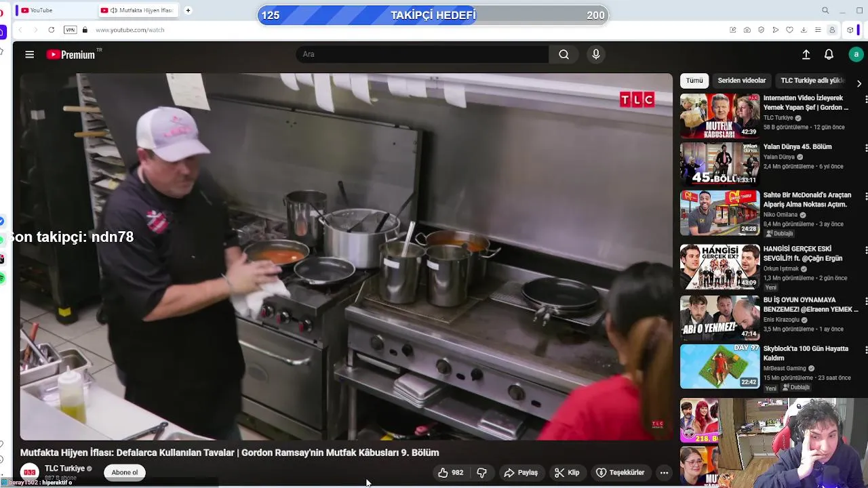The width and height of the screenshot is (868, 488).
Task: Open ABİ O YENMEZ thumbnail 47:14
Action: click(x=720, y=317)
